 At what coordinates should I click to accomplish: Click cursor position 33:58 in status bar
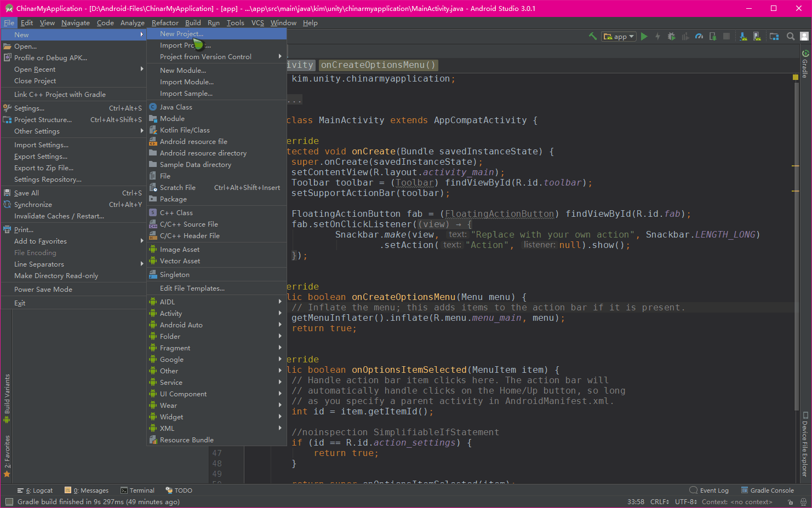[636, 502]
